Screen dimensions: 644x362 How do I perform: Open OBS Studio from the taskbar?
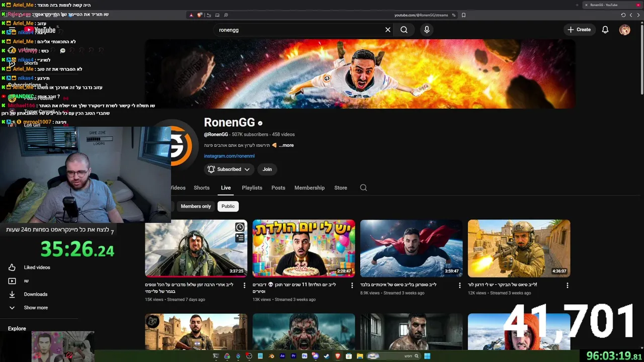click(249, 356)
